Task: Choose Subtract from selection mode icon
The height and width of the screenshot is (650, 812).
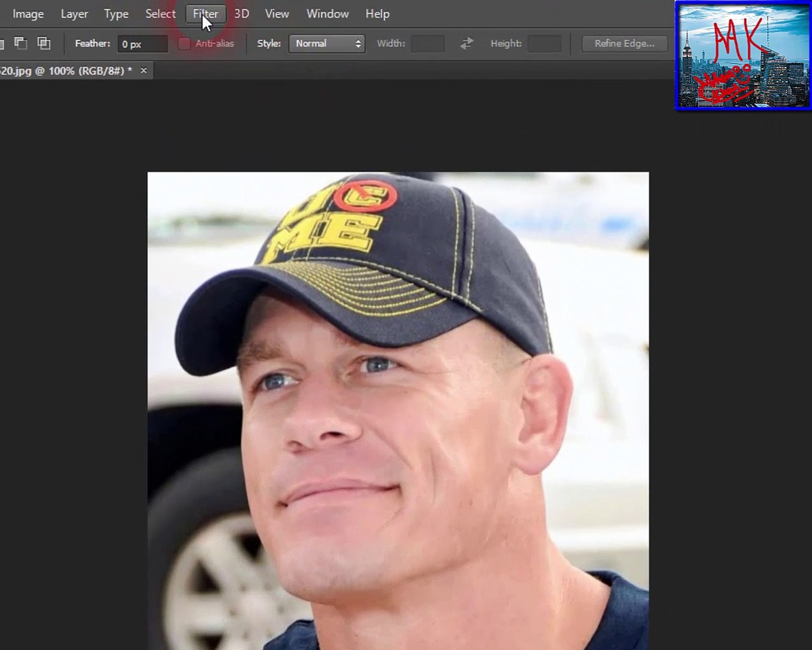Action: click(20, 43)
